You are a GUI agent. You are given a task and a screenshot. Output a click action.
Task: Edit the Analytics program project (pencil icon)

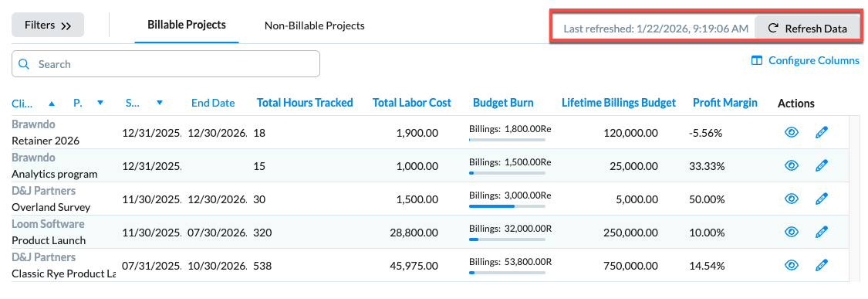tap(822, 165)
